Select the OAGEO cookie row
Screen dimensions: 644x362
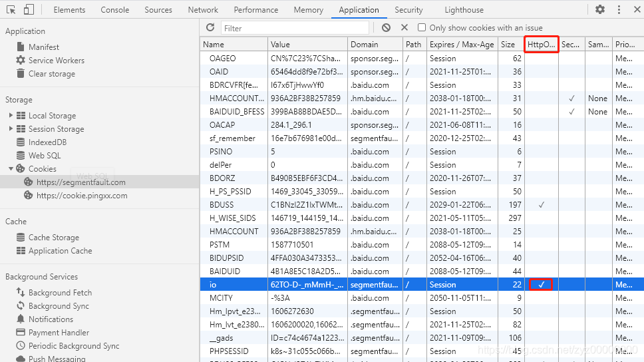click(x=422, y=59)
